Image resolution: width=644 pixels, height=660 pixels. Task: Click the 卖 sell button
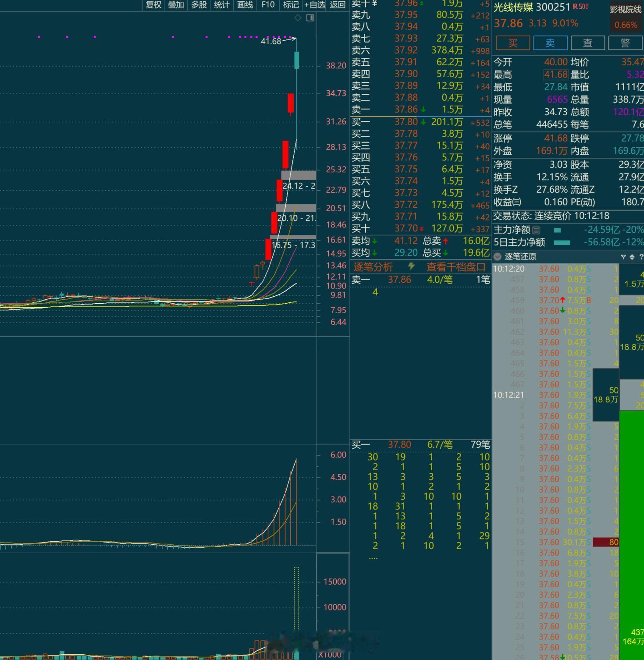click(550, 43)
